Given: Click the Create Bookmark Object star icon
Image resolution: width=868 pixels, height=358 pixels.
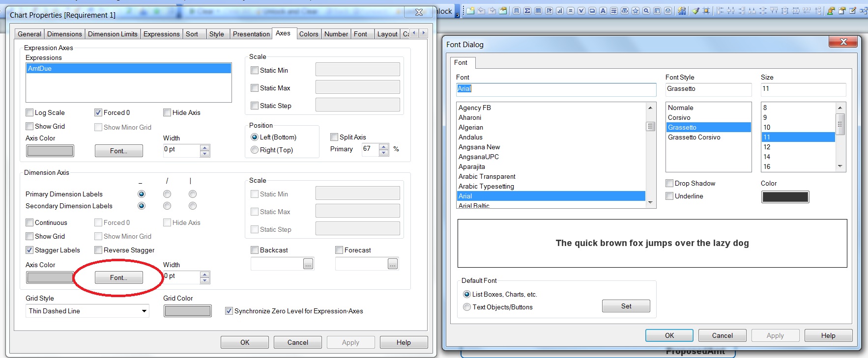Looking at the screenshot, I should (636, 11).
